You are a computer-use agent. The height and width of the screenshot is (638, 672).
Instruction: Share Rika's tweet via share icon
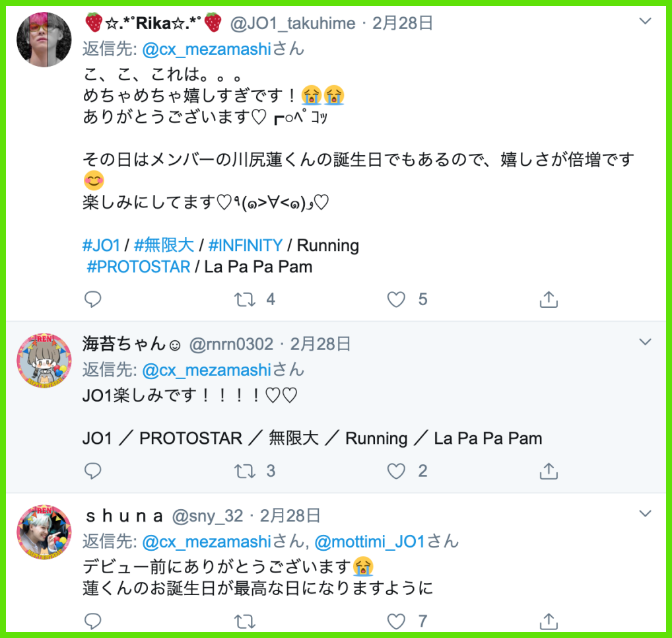[549, 299]
